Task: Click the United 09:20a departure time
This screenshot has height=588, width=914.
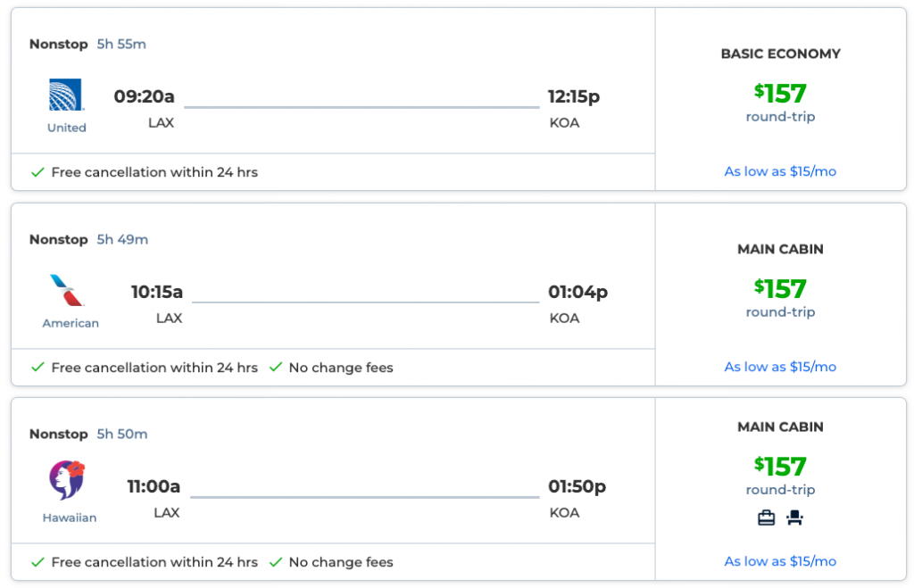Action: pos(144,96)
